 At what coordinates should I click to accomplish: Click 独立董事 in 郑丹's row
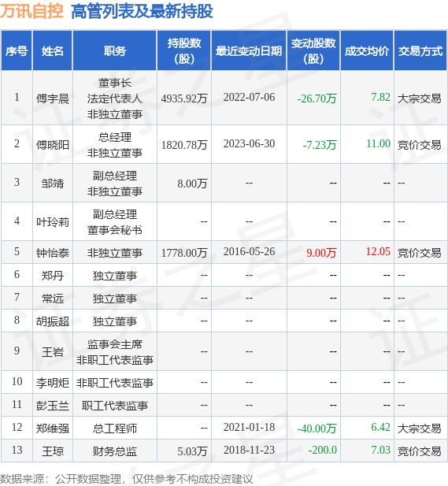click(x=115, y=276)
